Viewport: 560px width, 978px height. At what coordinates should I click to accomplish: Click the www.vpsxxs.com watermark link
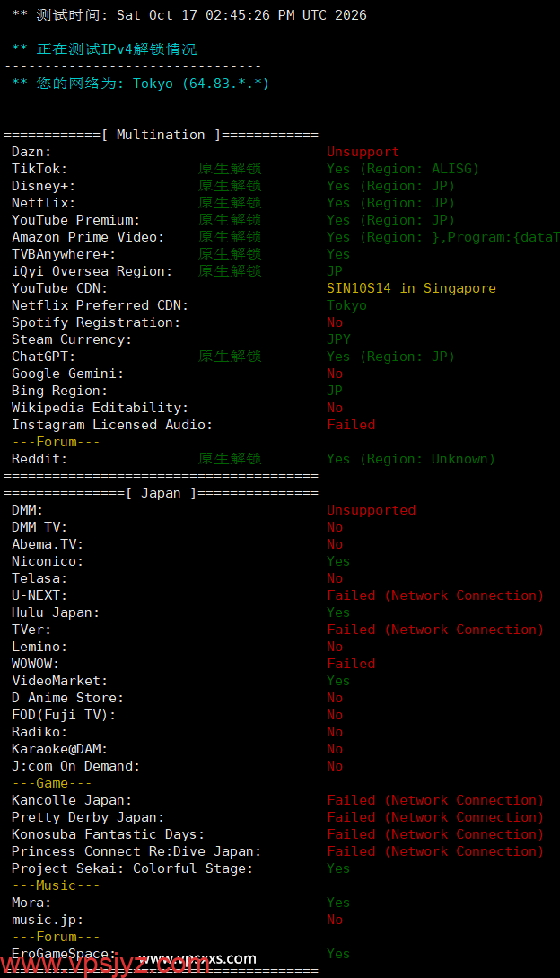197,958
